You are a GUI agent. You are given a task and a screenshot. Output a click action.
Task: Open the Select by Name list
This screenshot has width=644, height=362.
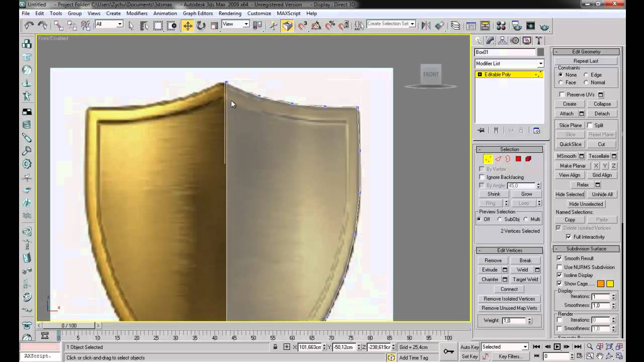[144, 26]
